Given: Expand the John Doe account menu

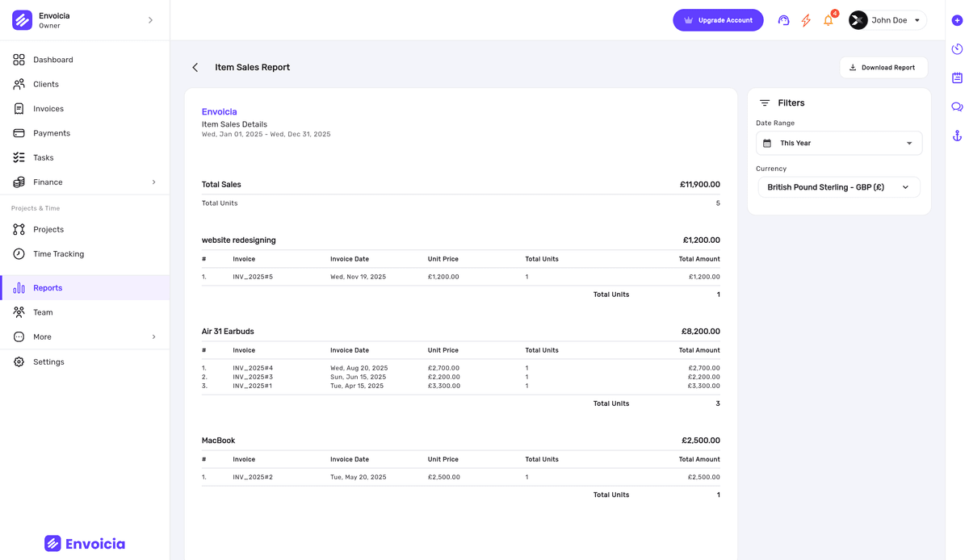Looking at the screenshot, I should (x=887, y=20).
